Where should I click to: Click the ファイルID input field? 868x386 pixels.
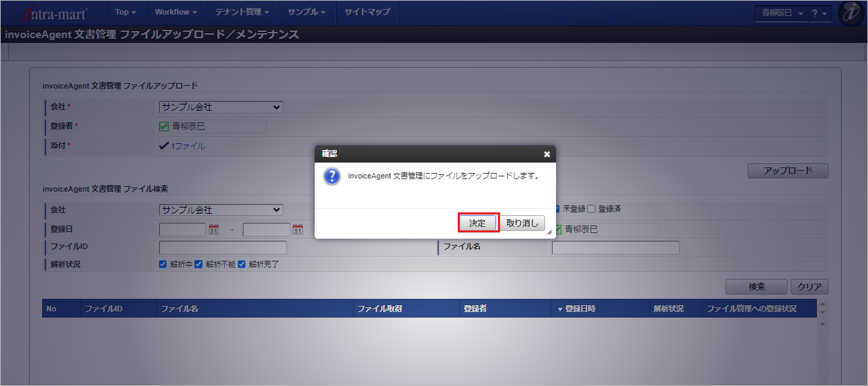[223, 248]
